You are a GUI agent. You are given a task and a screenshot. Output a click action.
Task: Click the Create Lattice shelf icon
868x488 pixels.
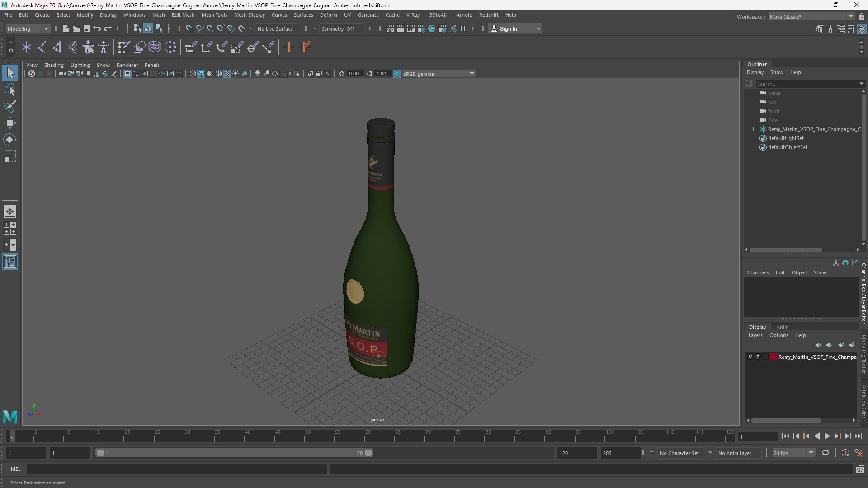(x=155, y=47)
